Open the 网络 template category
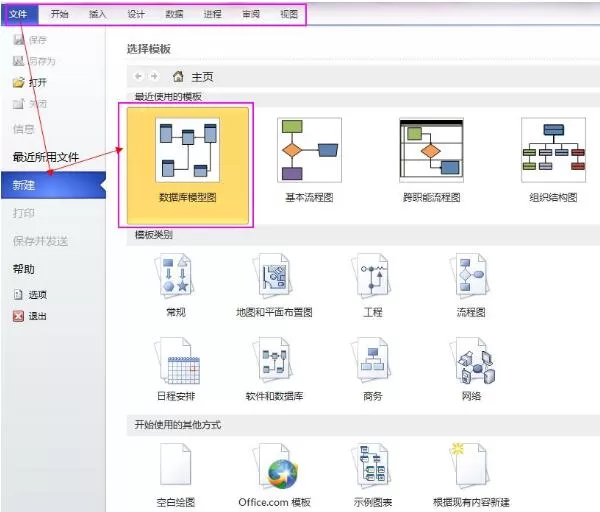The image size is (600, 512). coord(471,369)
